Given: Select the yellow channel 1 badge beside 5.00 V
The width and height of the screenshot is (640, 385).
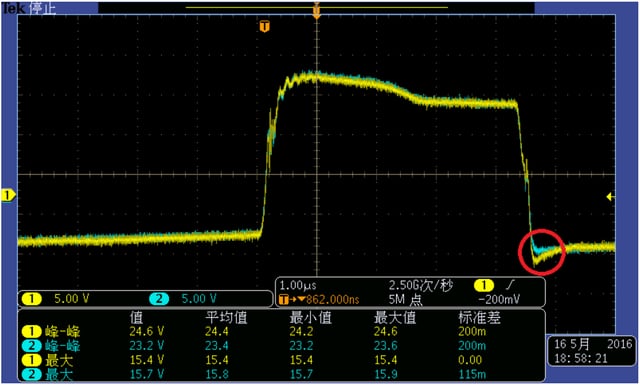Looking at the screenshot, I should pyautogui.click(x=32, y=299).
